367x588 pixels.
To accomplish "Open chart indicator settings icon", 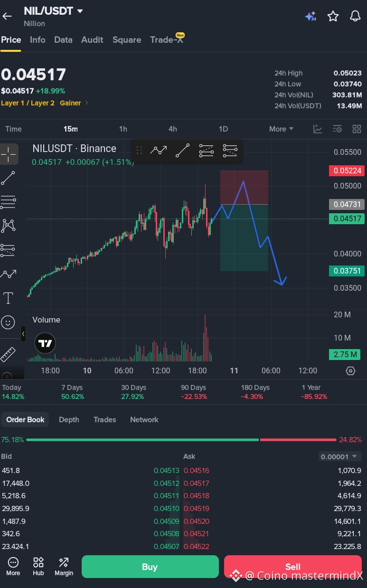I will [337, 129].
